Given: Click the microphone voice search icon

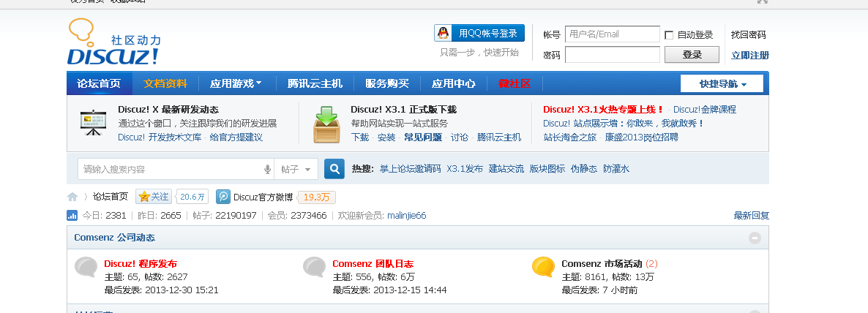Looking at the screenshot, I should (x=267, y=169).
